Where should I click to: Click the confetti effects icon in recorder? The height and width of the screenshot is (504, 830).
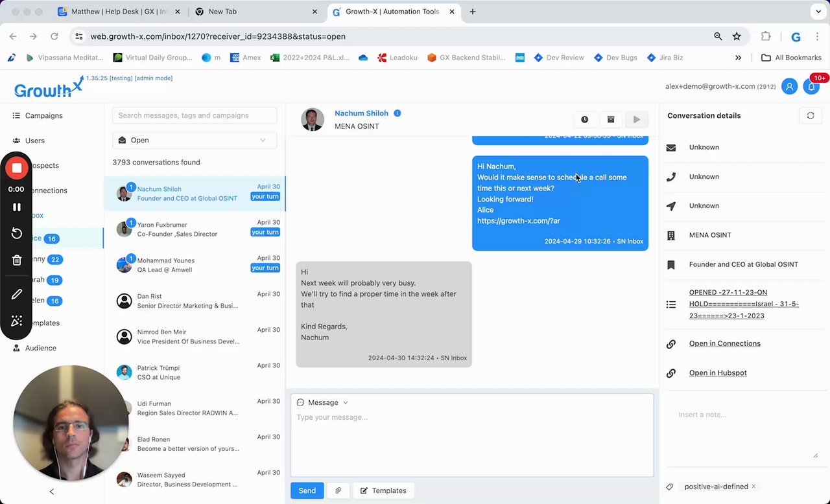[x=17, y=321]
